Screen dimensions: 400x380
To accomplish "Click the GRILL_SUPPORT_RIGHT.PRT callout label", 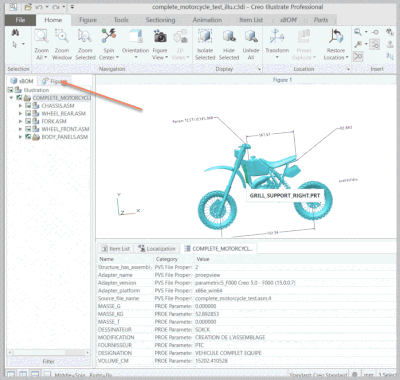I will [285, 196].
